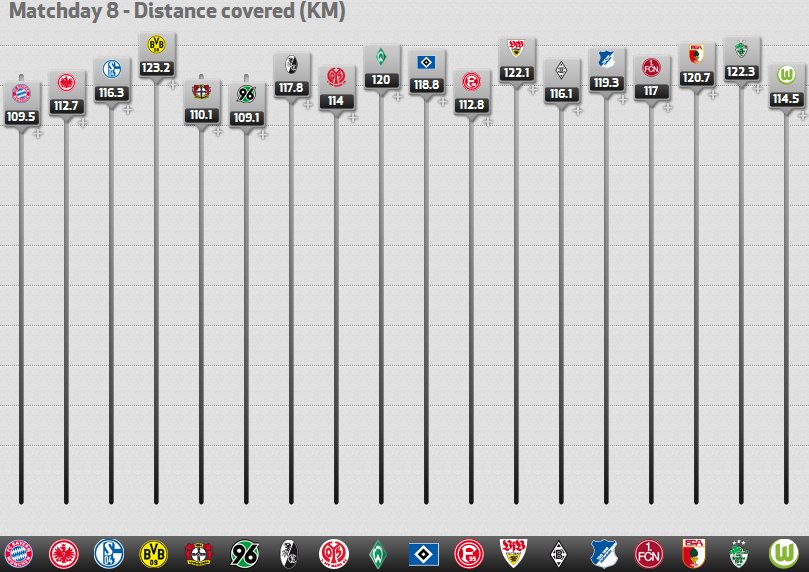Click the '122.1' value label
Viewport: 809px width, 572px height.
coord(516,73)
